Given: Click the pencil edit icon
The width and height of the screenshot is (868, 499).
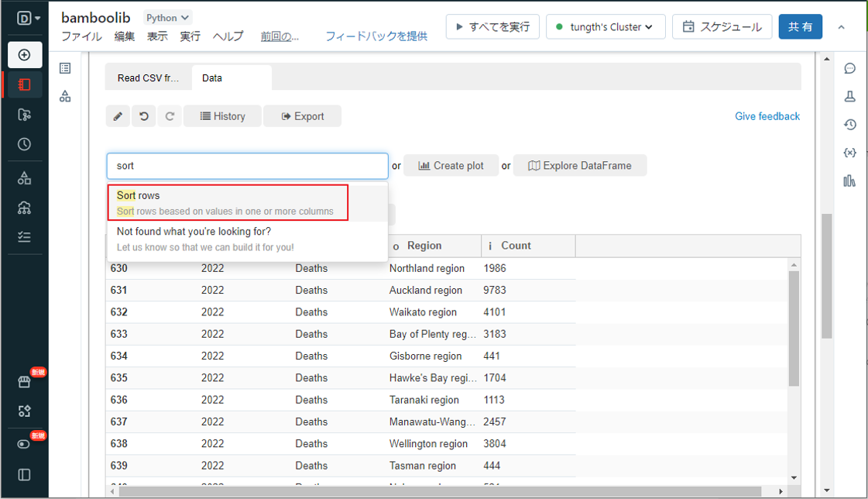Looking at the screenshot, I should click(118, 116).
